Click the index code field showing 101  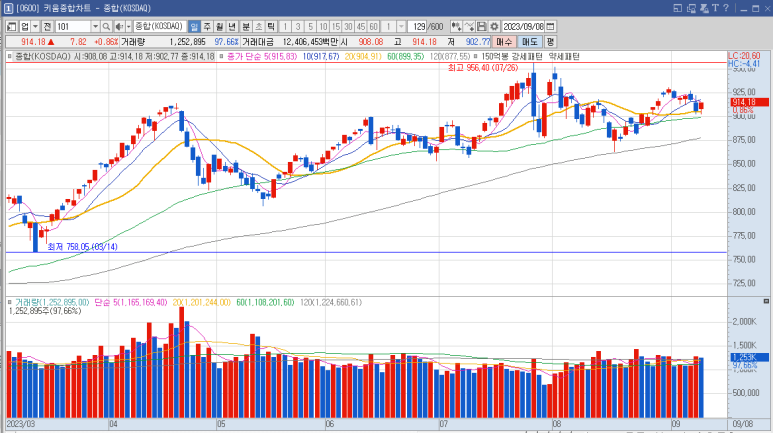coord(73,26)
